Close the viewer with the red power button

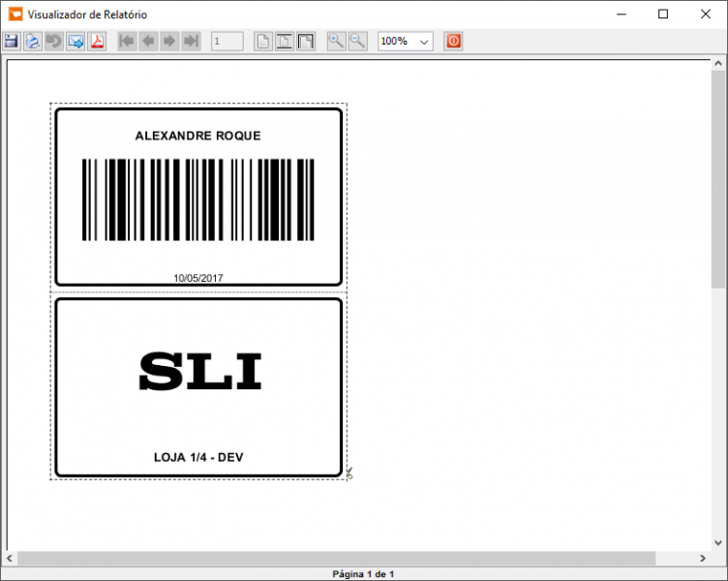tap(453, 42)
